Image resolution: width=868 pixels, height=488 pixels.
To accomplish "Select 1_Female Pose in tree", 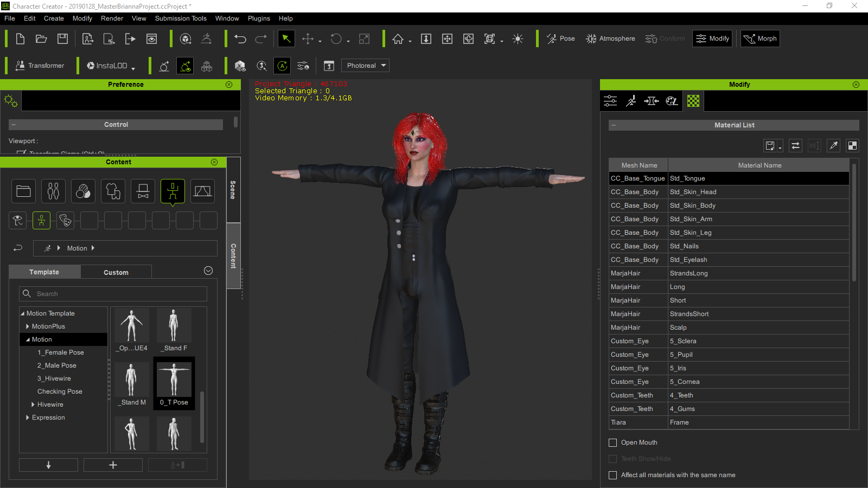I will [61, 352].
